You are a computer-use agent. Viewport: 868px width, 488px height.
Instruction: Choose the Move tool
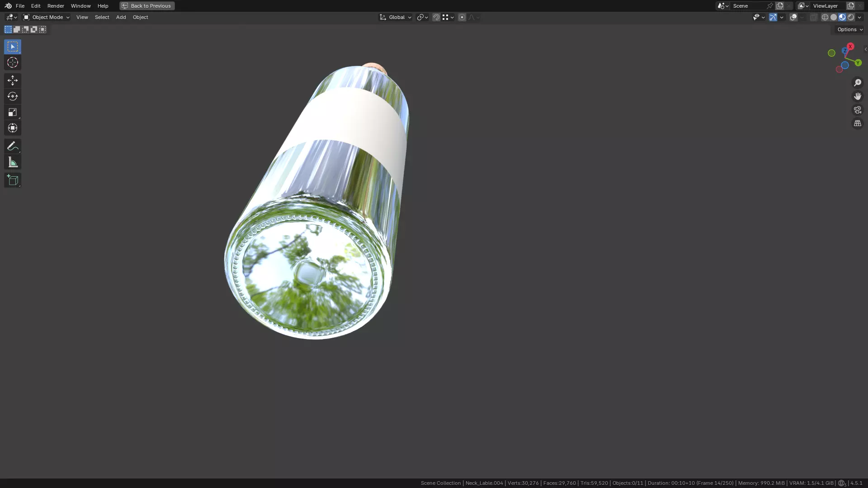[13, 80]
